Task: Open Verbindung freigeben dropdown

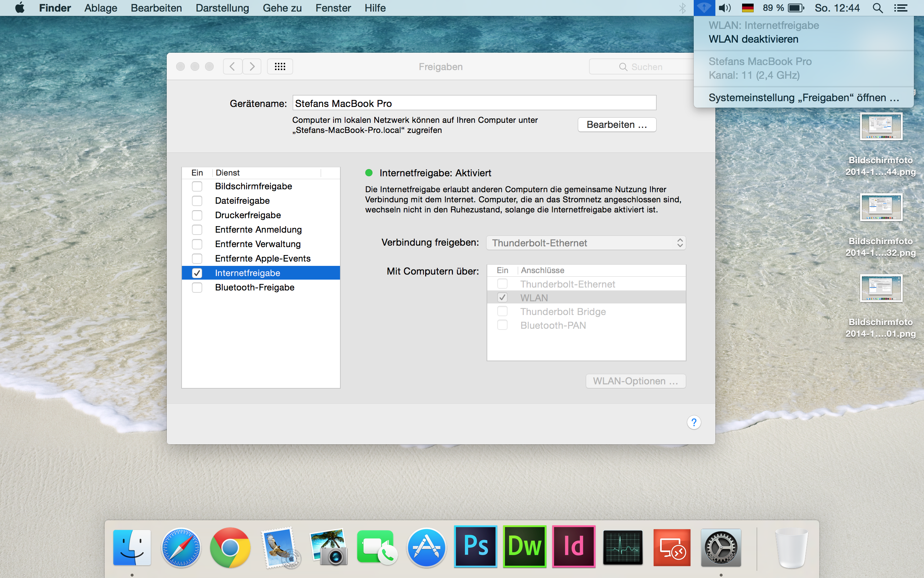Action: pyautogui.click(x=586, y=243)
